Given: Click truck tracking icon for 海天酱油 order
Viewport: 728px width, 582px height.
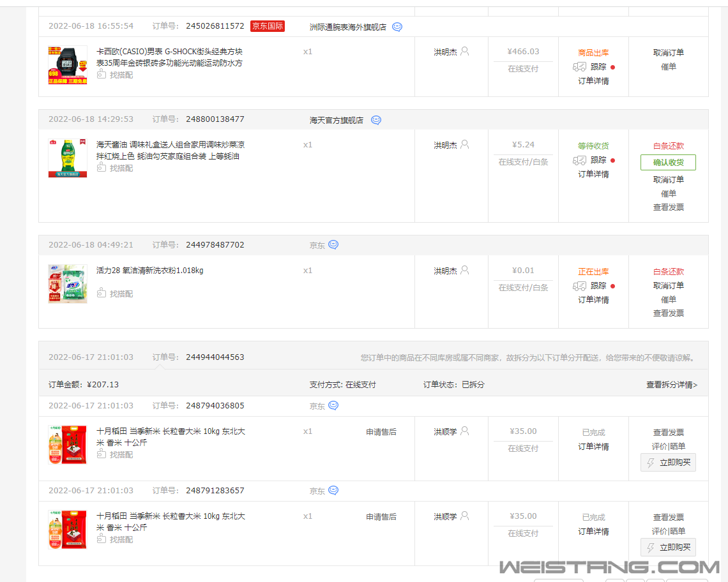Looking at the screenshot, I should (579, 160).
